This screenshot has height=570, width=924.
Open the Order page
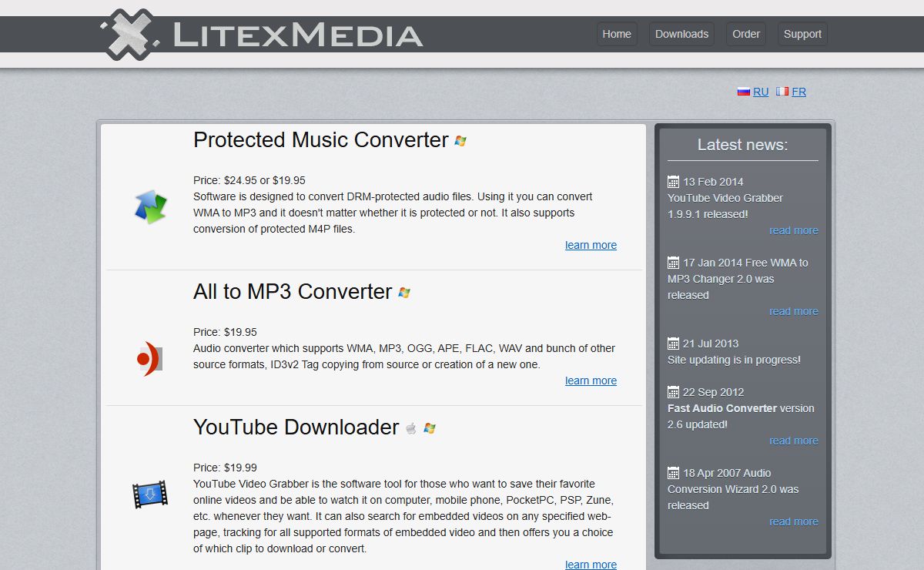pyautogui.click(x=746, y=34)
